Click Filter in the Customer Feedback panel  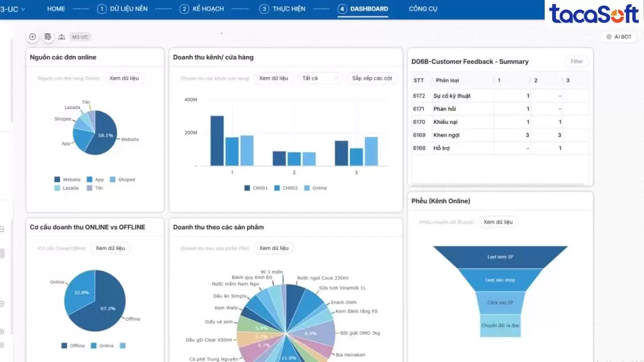pyautogui.click(x=576, y=62)
